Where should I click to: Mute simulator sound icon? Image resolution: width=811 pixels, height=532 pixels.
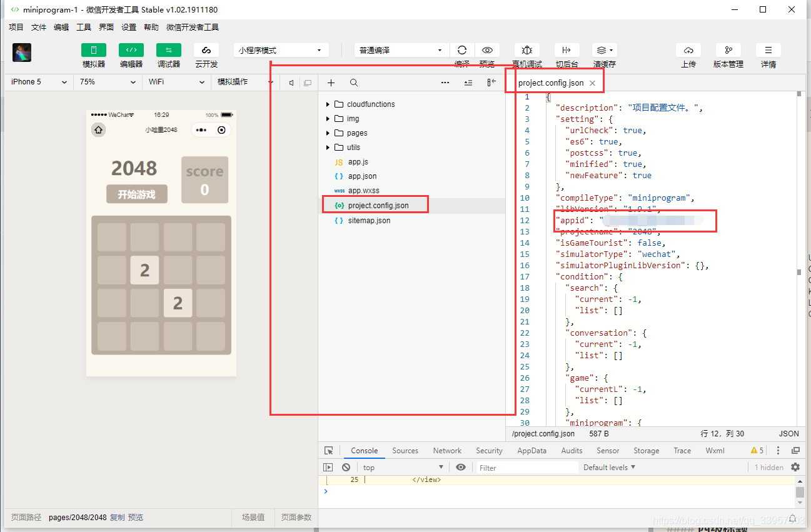pyautogui.click(x=291, y=83)
